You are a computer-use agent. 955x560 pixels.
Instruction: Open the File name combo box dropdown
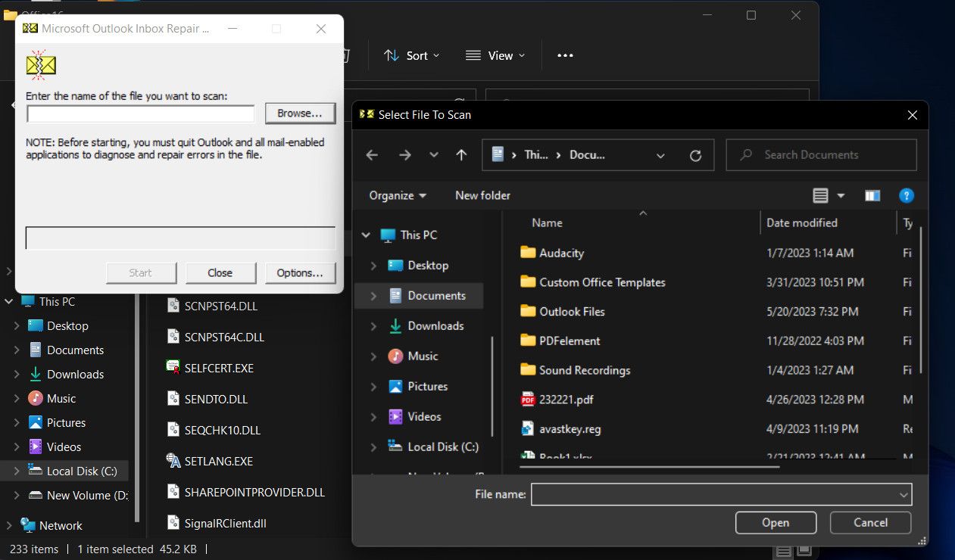903,495
